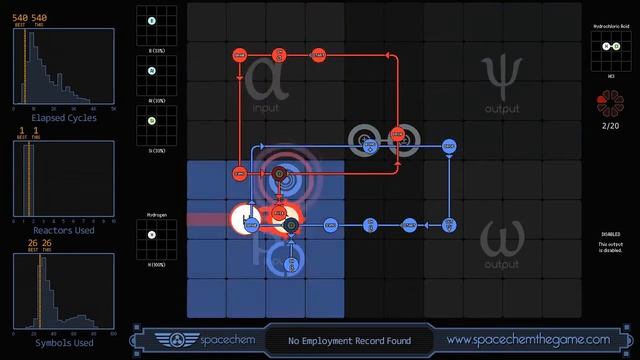Click the 'No Employment Record Found' banner

(349, 341)
